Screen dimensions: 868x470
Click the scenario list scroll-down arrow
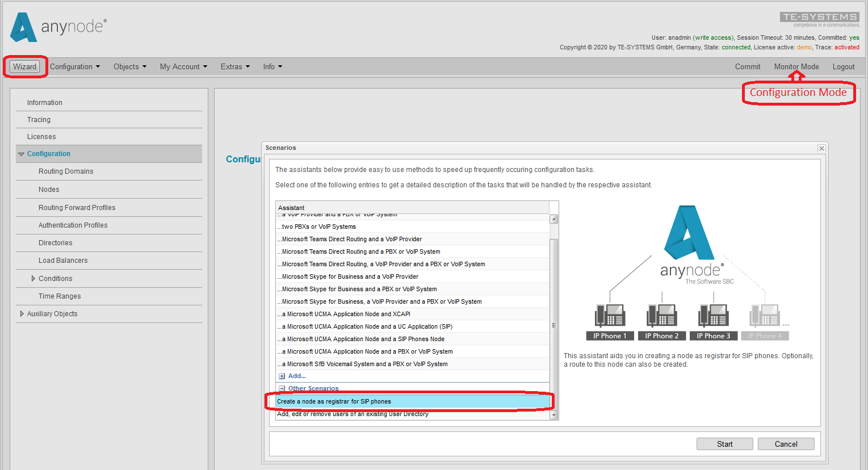tap(554, 416)
